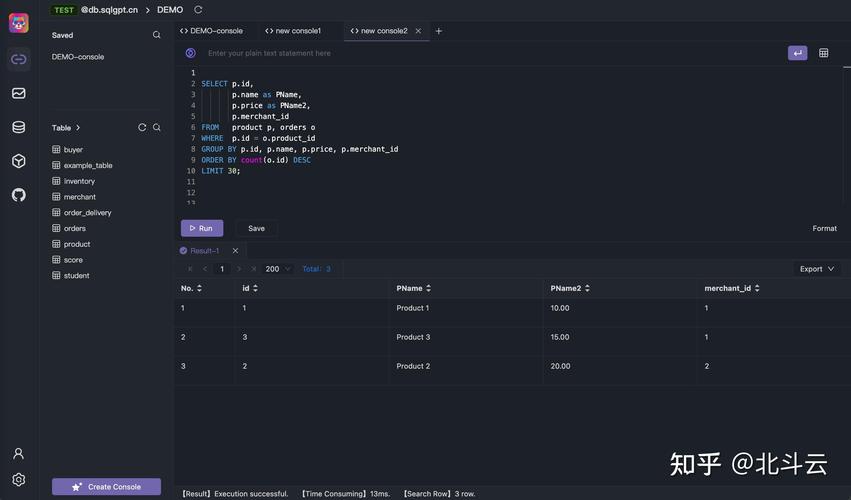Open the score table

pos(67,260)
